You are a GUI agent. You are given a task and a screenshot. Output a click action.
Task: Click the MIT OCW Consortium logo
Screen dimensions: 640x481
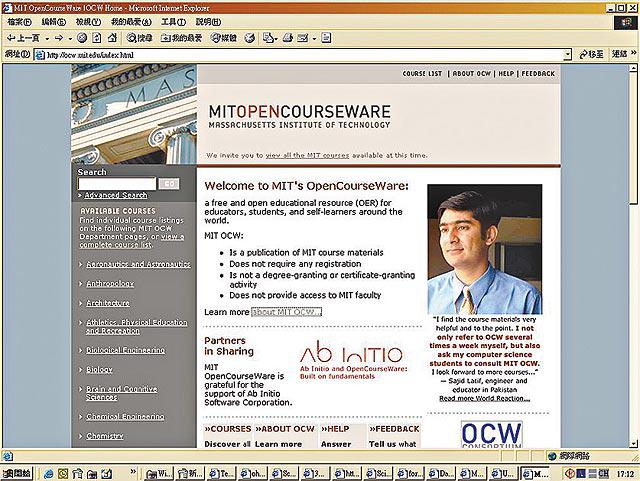coord(491,434)
